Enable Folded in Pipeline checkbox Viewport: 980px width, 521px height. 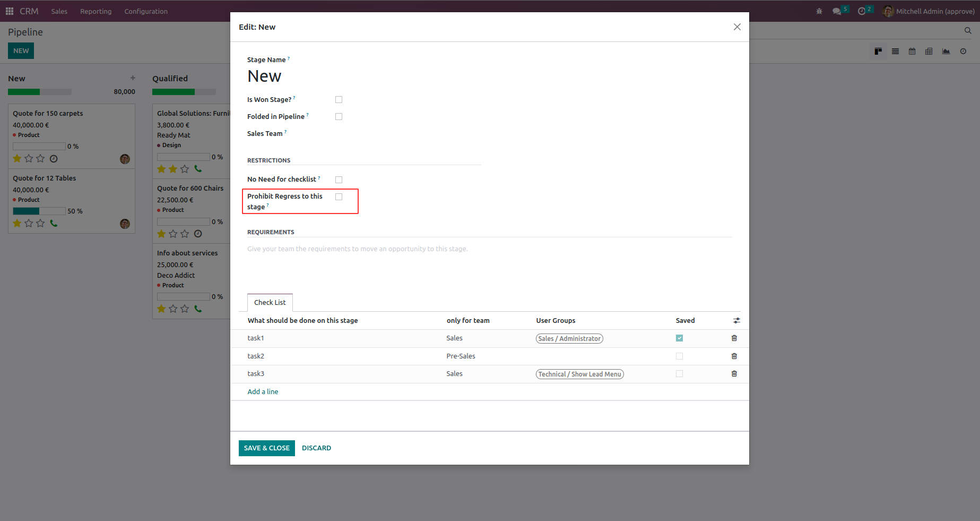[339, 117]
